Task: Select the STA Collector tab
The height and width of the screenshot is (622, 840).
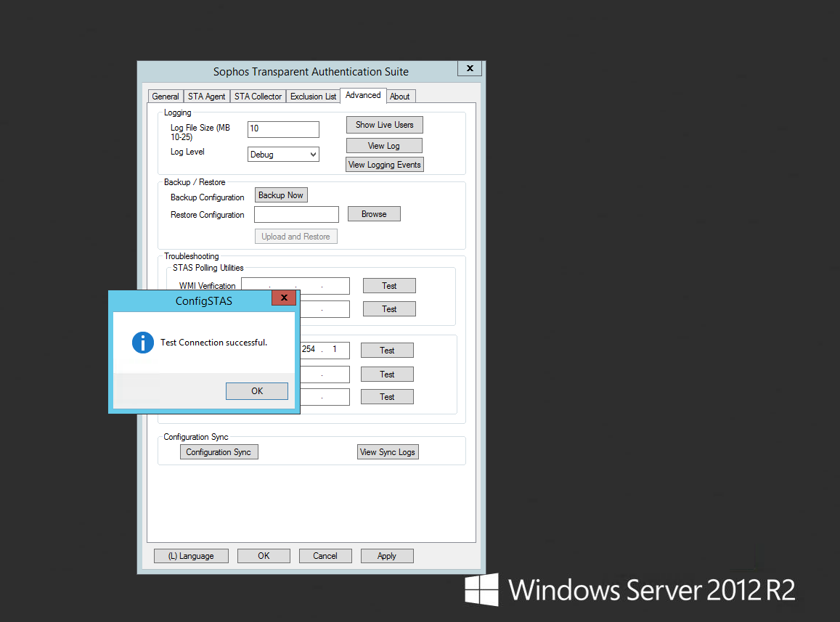Action: (x=258, y=97)
